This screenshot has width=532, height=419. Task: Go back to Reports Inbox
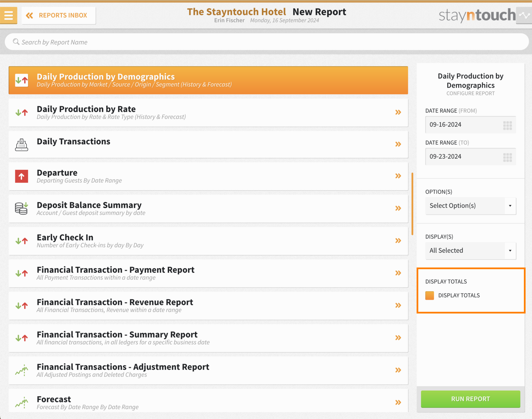[59, 16]
